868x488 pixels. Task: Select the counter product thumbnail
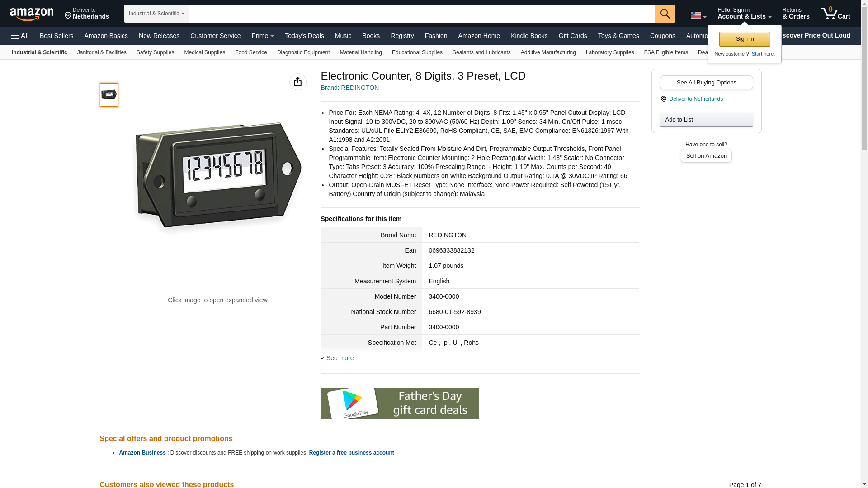tap(109, 95)
